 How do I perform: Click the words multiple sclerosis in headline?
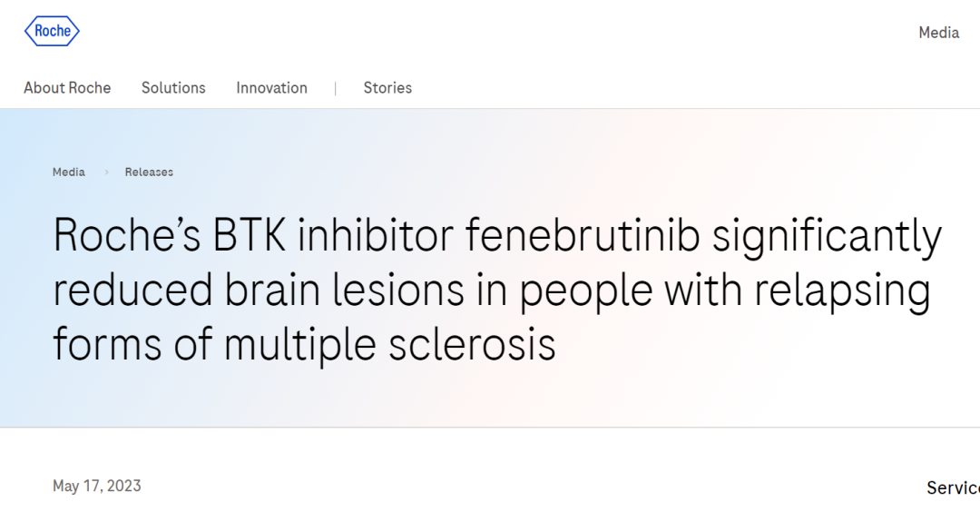pyautogui.click(x=390, y=344)
